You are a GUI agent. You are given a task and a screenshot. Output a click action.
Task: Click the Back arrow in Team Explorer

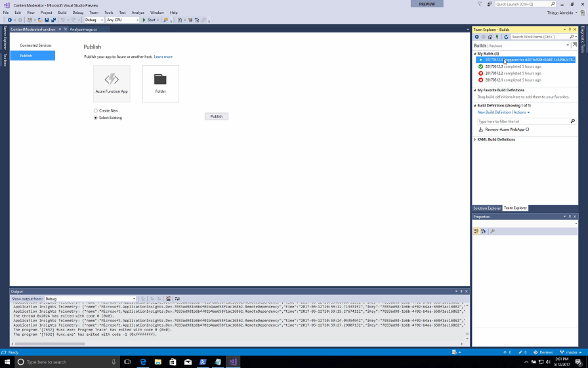(476, 37)
